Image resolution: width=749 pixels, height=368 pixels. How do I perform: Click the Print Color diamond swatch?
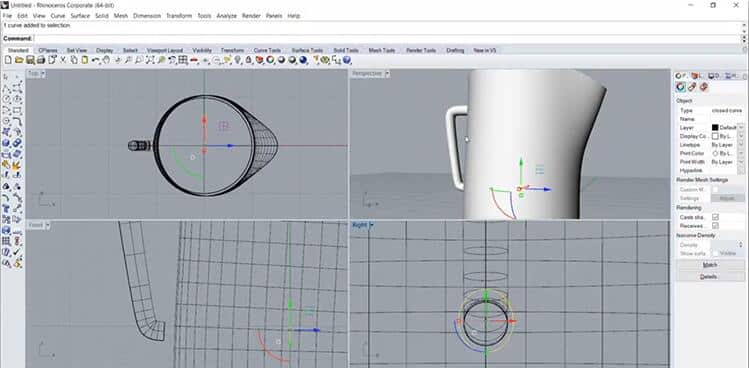[715, 153]
